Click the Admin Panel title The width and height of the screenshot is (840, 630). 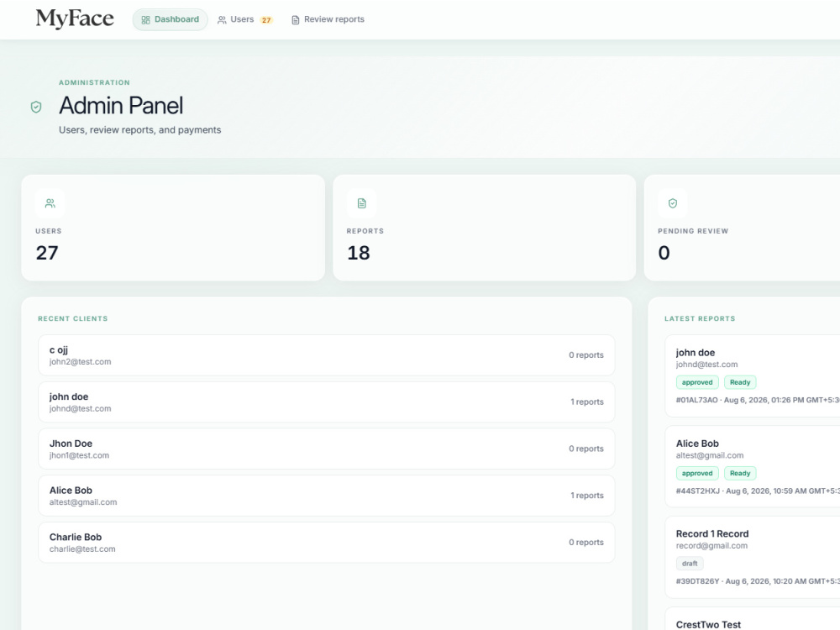point(121,106)
